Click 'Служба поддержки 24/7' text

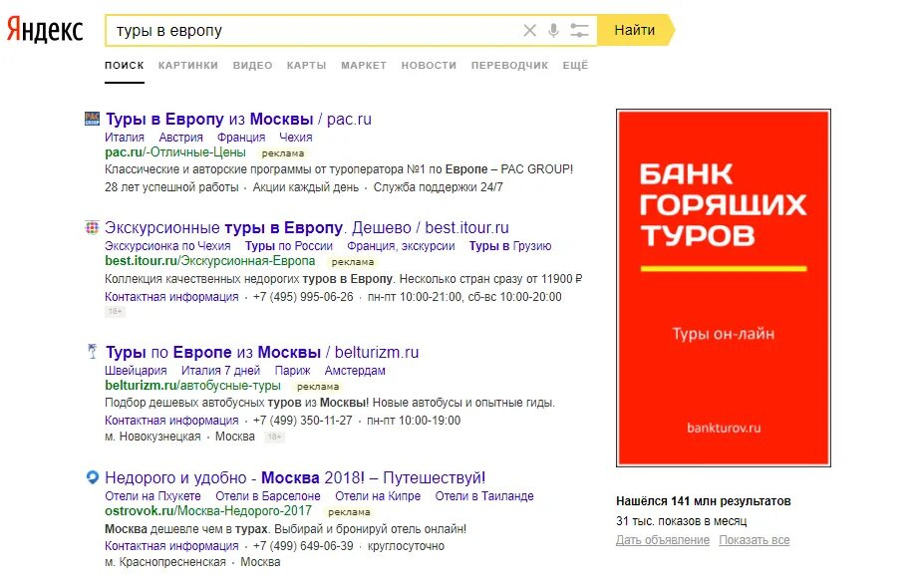pos(439,187)
